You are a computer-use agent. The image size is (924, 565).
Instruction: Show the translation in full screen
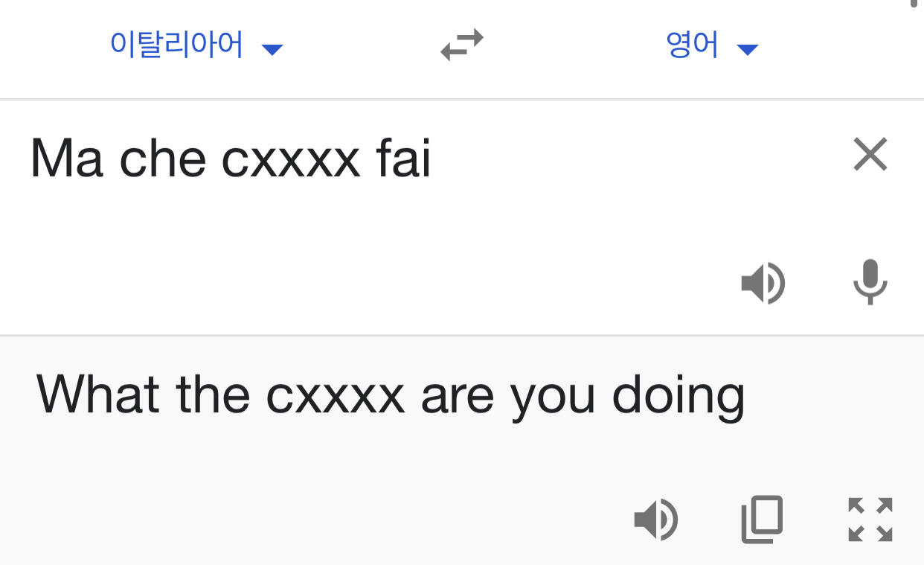point(870,519)
